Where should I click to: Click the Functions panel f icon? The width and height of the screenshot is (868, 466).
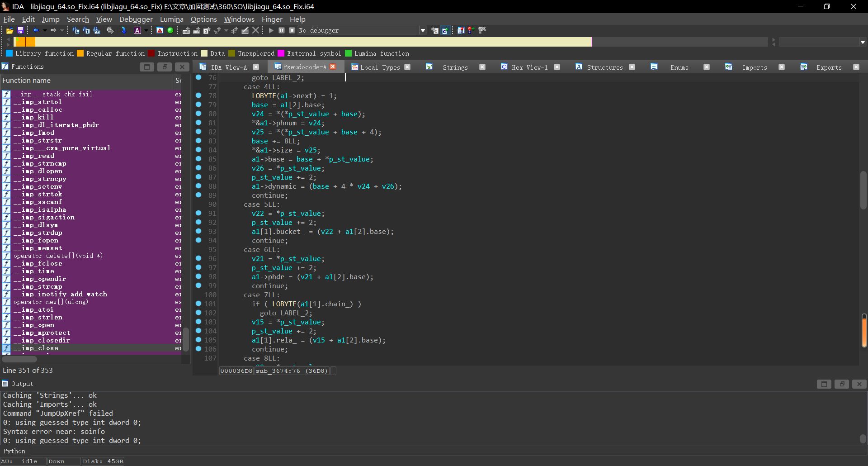point(5,67)
